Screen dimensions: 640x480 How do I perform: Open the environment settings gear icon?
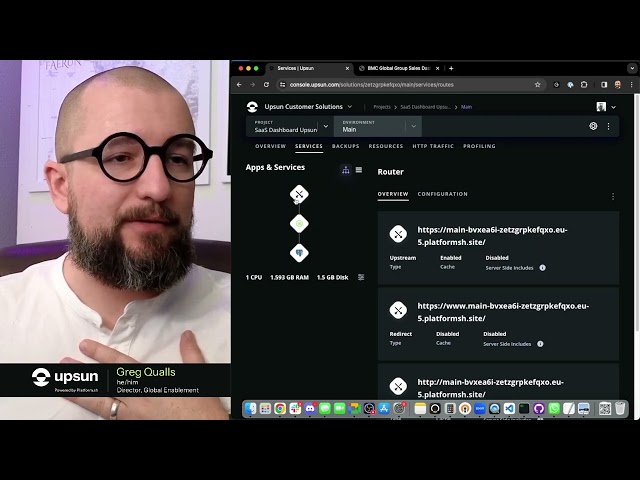(593, 126)
